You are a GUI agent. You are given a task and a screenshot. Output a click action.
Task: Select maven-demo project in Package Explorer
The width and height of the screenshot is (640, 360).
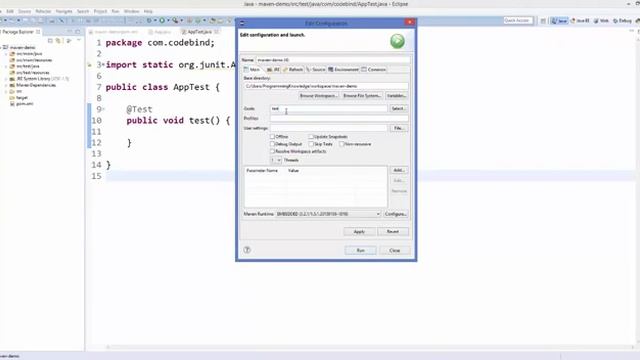click(22, 47)
